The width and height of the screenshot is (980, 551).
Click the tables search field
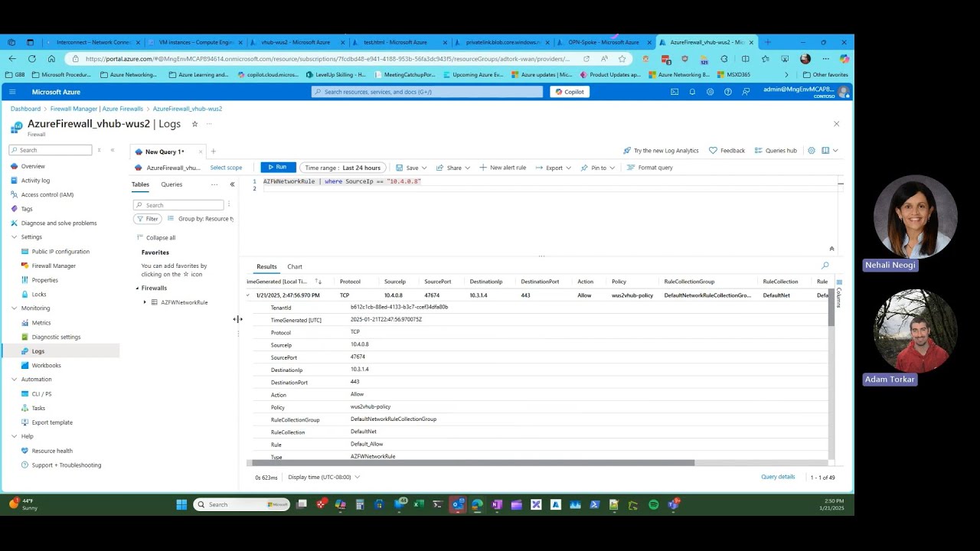178,205
